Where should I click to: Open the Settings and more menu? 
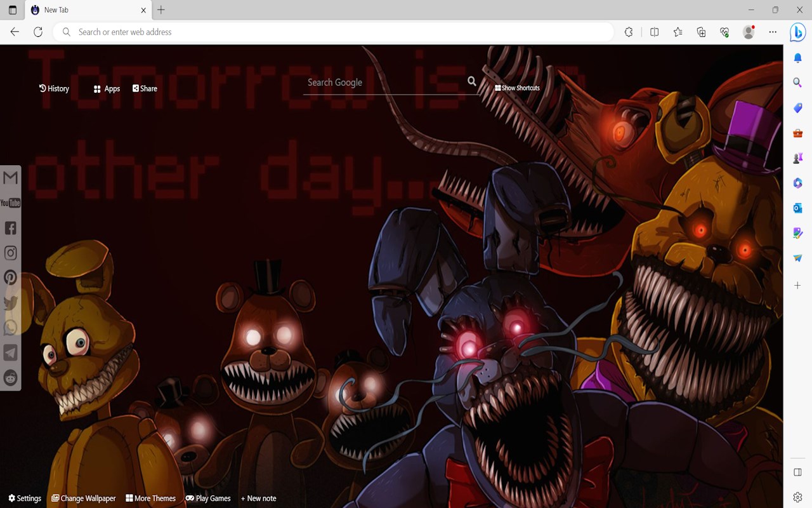pyautogui.click(x=773, y=32)
